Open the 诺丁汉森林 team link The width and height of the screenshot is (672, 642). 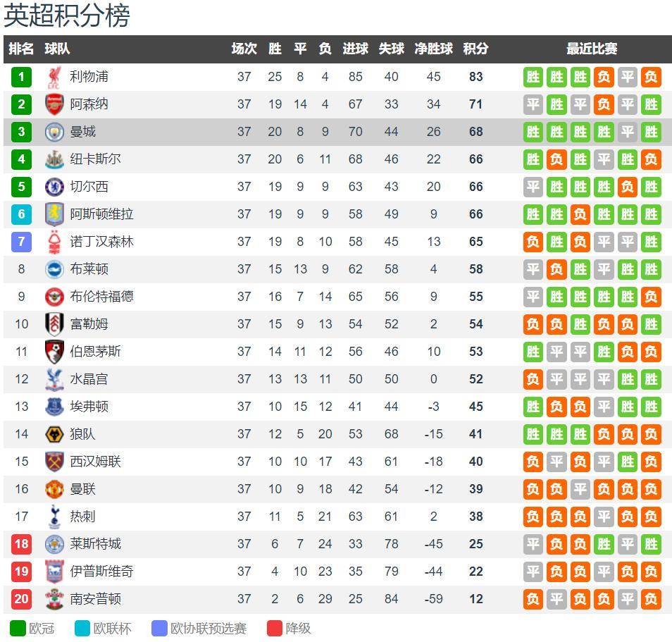101,242
